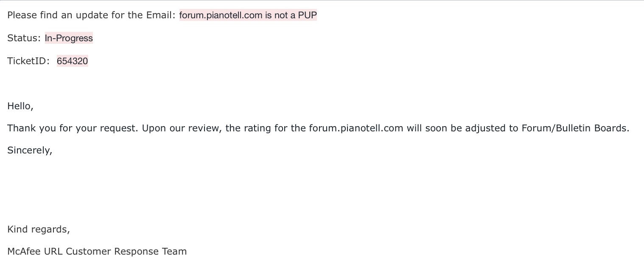The image size is (644, 258).
Task: Click the "Hello," greeting line
Action: [x=20, y=106]
